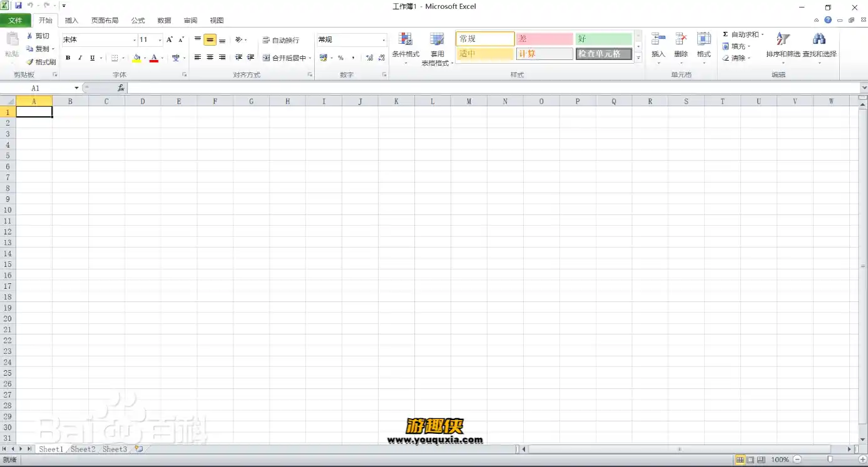Screen dimensions: 868x467
Task: Open Sort and Filter (排序和筛选)
Action: tap(783, 47)
